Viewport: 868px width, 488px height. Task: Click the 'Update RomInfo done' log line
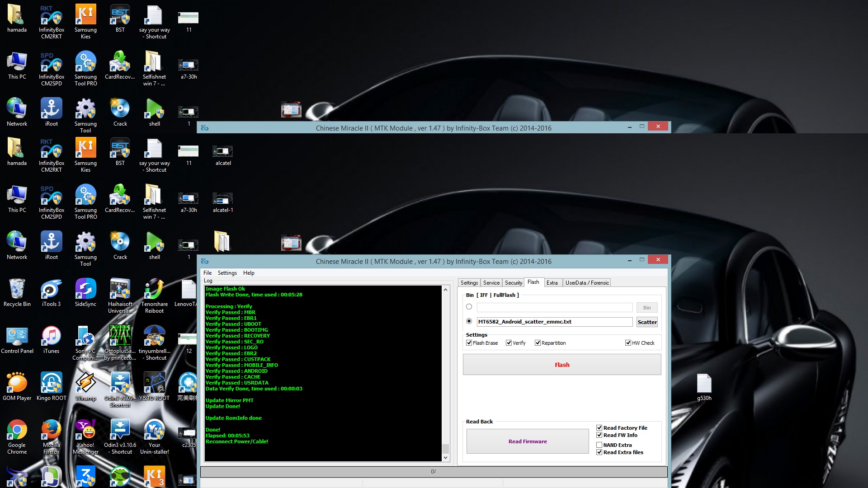[234, 418]
